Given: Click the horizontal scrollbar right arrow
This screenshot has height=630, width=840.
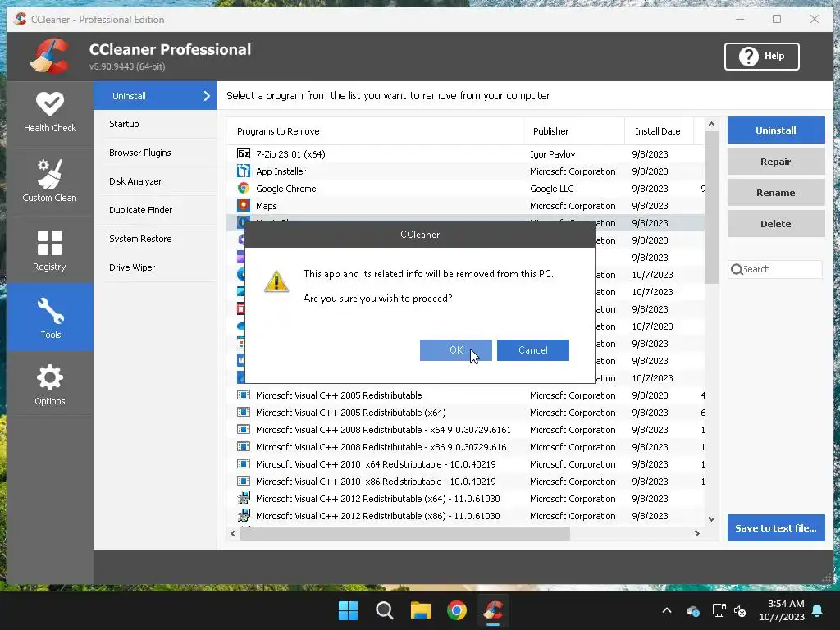Looking at the screenshot, I should tap(697, 533).
